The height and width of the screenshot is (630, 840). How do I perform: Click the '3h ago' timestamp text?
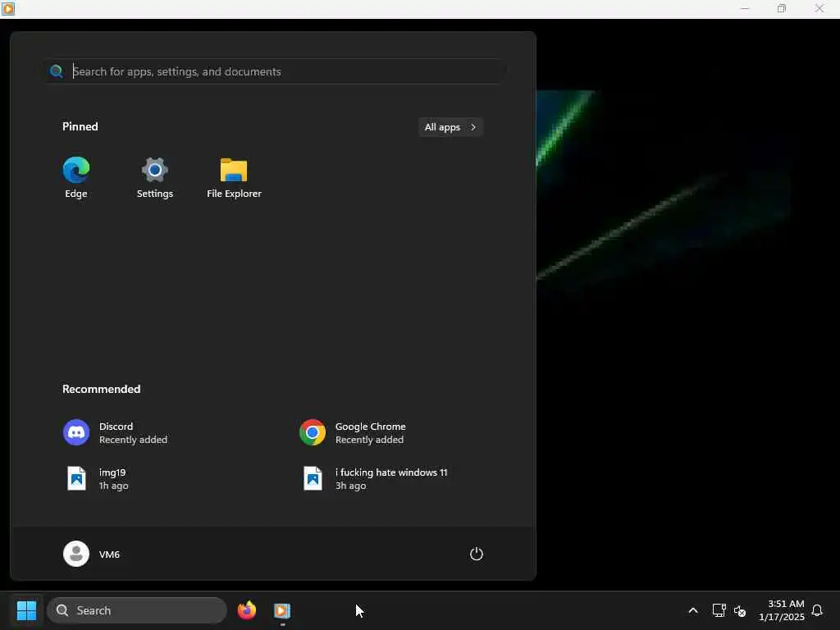tap(351, 486)
